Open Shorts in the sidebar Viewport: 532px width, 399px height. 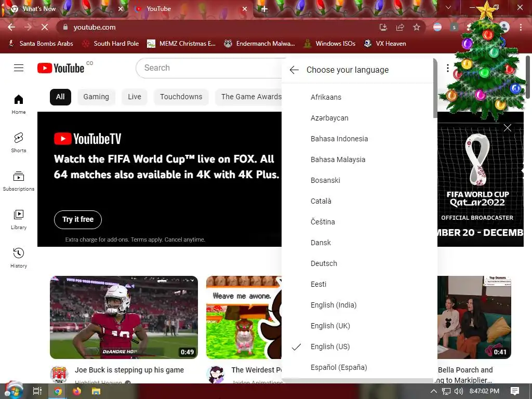(19, 142)
